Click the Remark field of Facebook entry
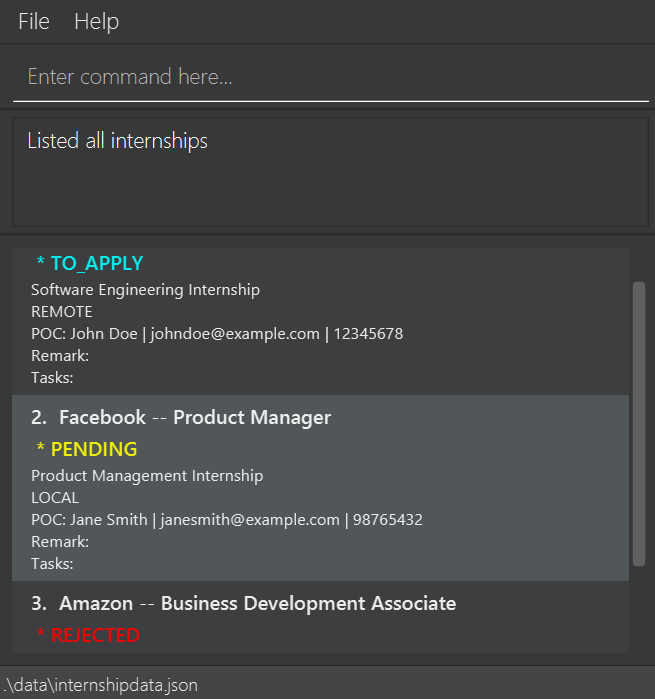The height and width of the screenshot is (699, 655). [60, 542]
